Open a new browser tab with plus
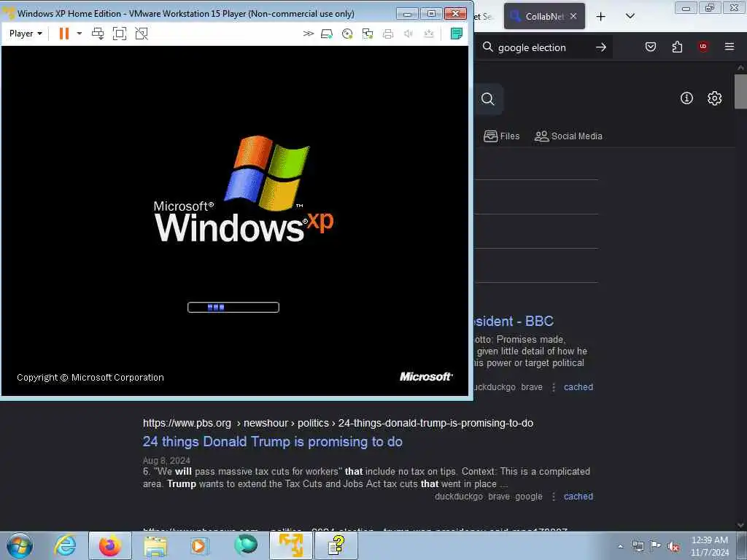The image size is (747, 560). tap(601, 17)
